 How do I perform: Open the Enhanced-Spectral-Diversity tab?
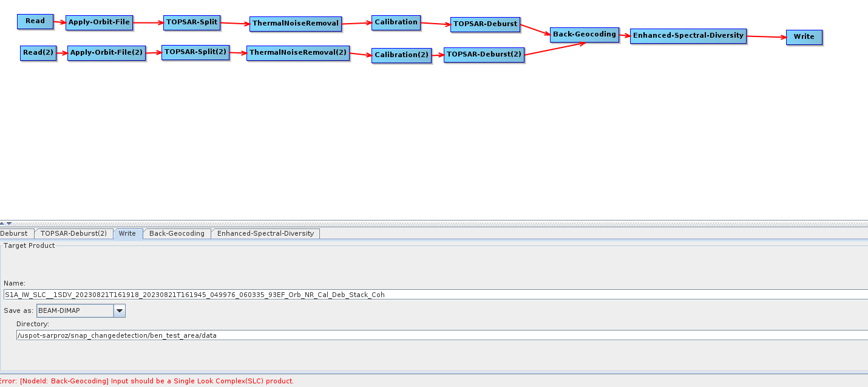[265, 234]
